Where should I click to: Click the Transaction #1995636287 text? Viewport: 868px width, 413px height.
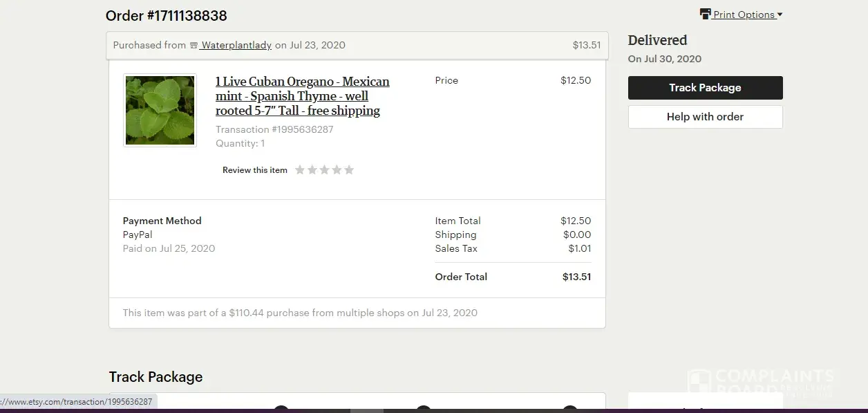pyautogui.click(x=274, y=129)
